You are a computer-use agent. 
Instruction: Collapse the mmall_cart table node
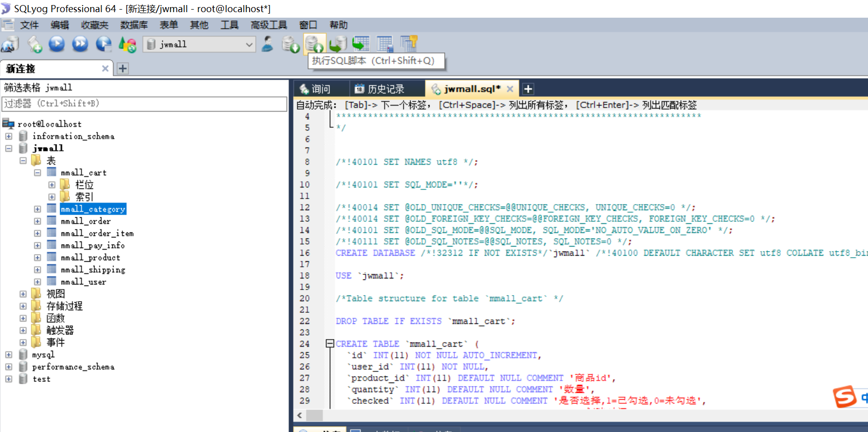coord(37,172)
